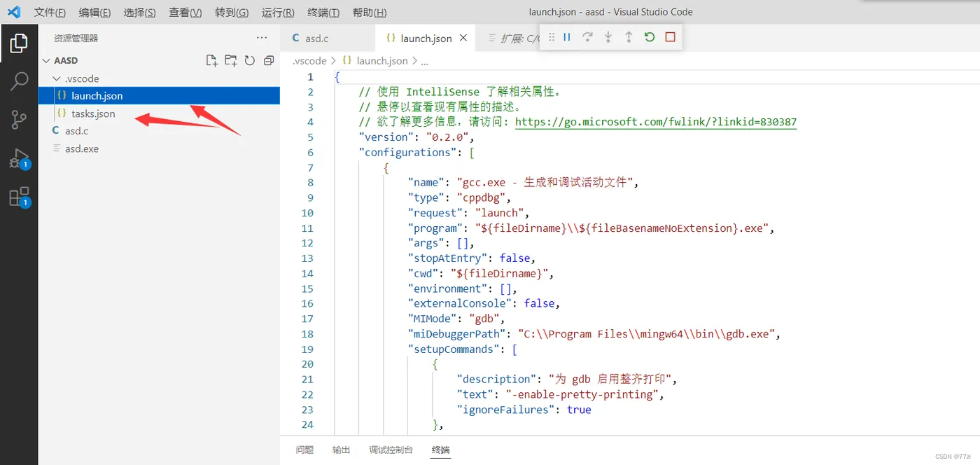Screen dimensions: 980x465
Task: Click the "externalConsole" key on line 16
Action: click(460, 303)
